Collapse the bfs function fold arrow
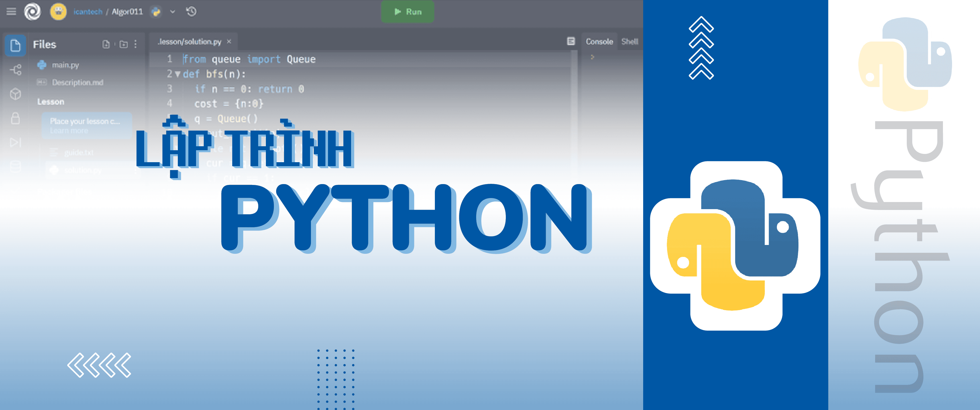 point(178,74)
